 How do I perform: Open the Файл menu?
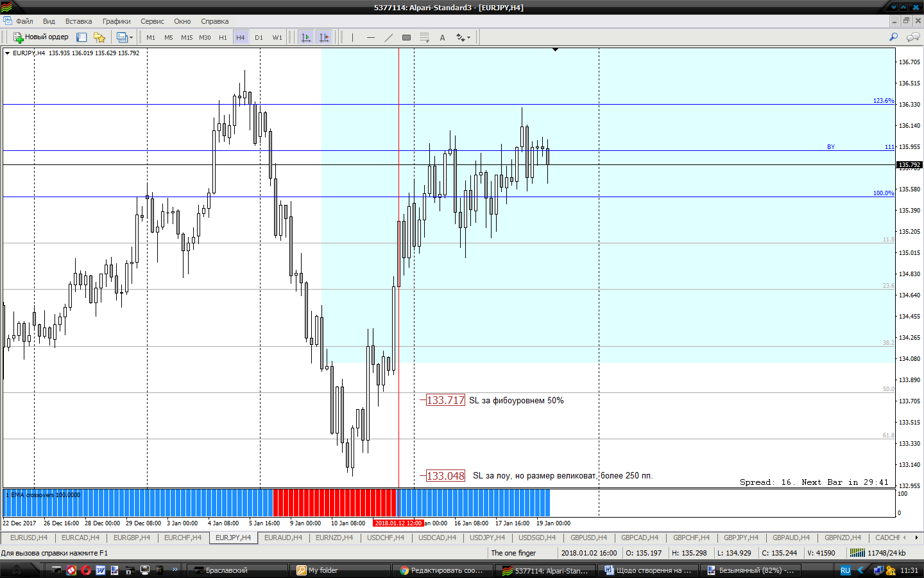click(x=24, y=21)
